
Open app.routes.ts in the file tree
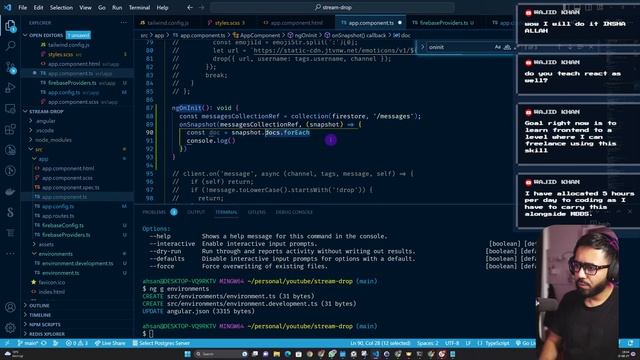(x=58, y=216)
